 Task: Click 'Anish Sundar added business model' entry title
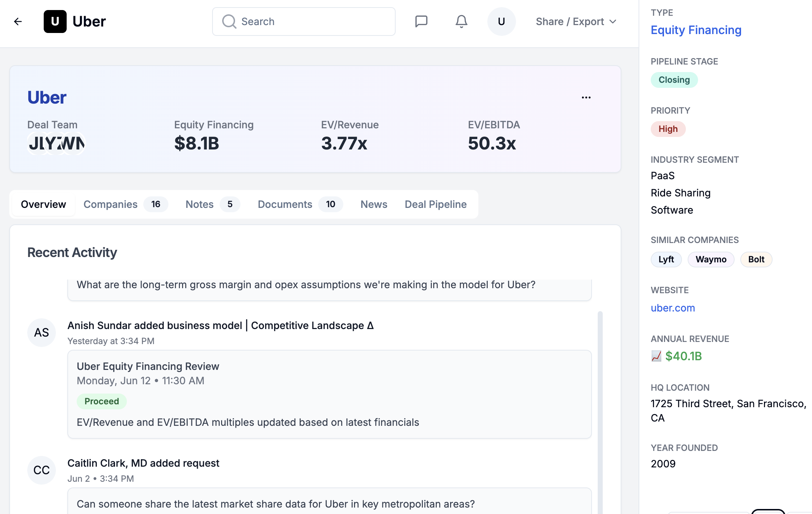(220, 325)
